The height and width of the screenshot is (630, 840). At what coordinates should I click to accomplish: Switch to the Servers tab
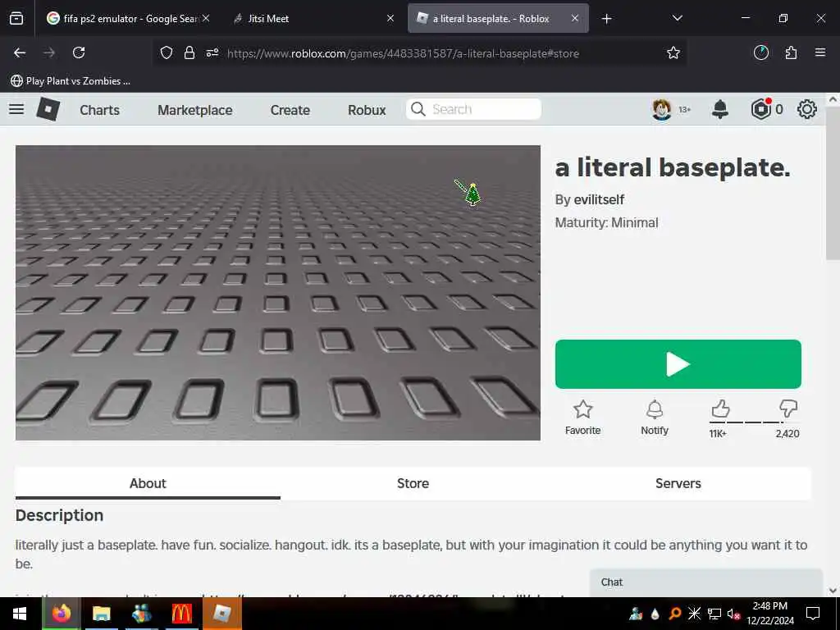678,483
